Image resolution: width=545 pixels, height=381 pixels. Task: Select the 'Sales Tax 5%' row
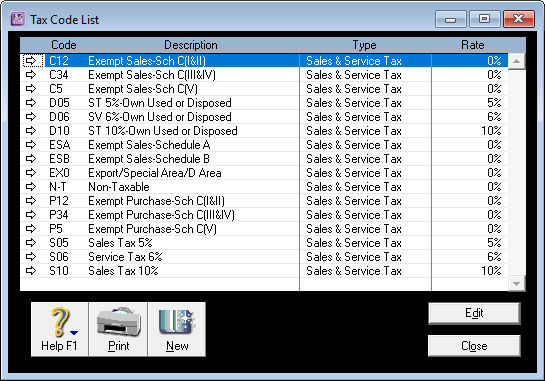pos(264,243)
